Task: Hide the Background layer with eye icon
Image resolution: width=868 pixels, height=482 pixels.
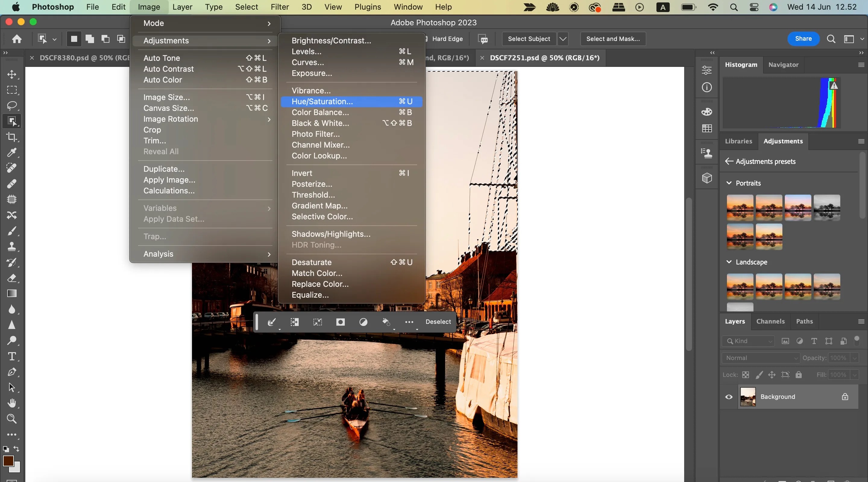Action: (x=729, y=397)
